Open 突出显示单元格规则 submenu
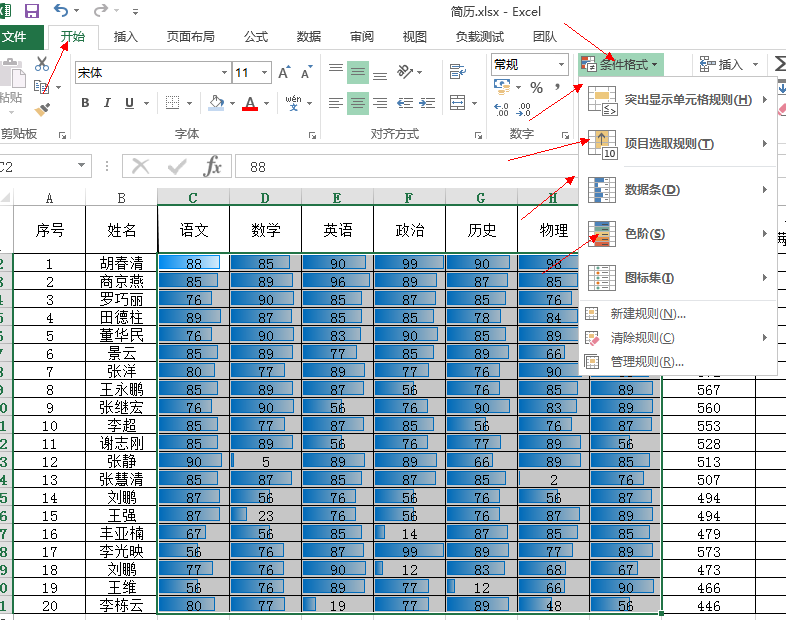Screen dimensions: 786x620 point(677,100)
